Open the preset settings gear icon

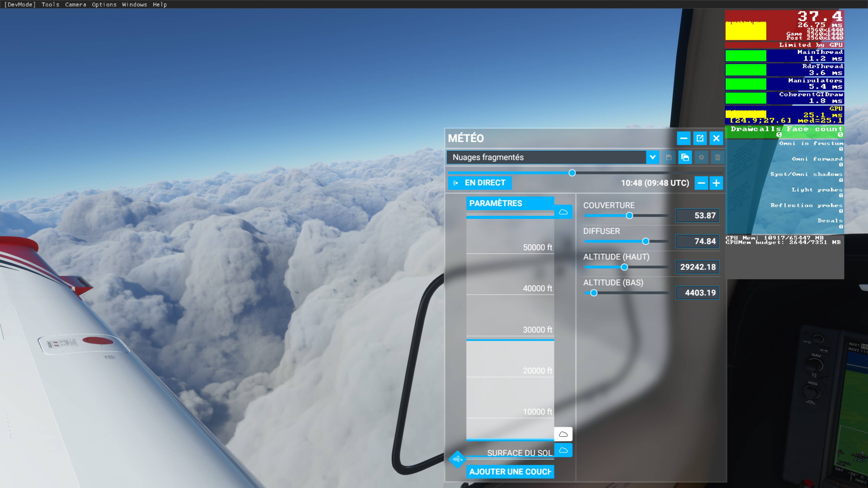(701, 157)
